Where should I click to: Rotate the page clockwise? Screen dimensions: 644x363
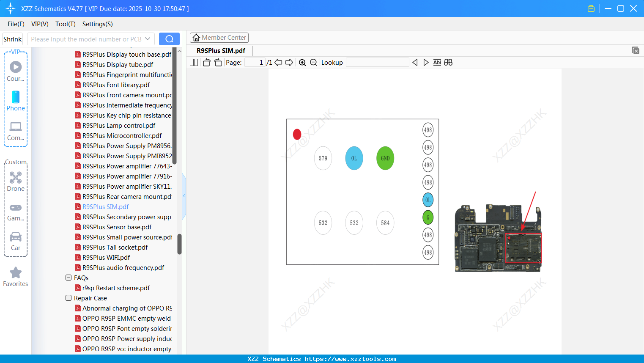[218, 63]
